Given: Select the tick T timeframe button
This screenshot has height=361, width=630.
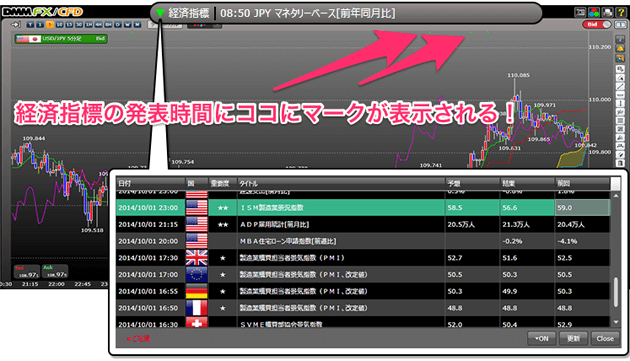Looking at the screenshot, I should pyautogui.click(x=30, y=25).
